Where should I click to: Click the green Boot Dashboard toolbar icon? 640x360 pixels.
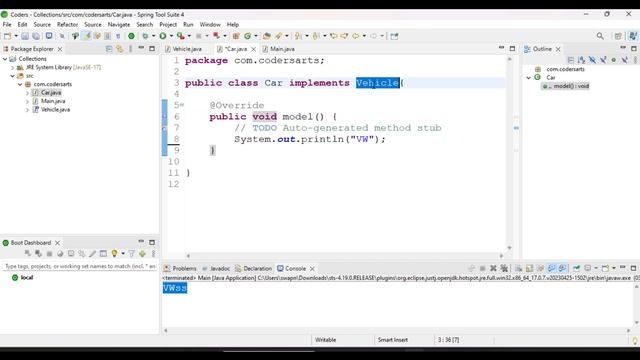(131, 36)
